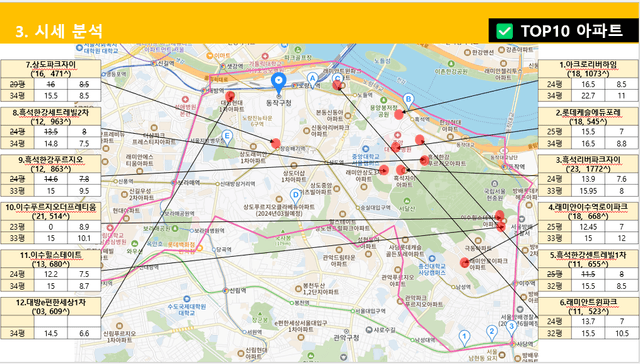Click the 10.1 cell in 이수푸르지오더프레티움 table
Screen dimensions: 640x364
pyautogui.click(x=84, y=238)
